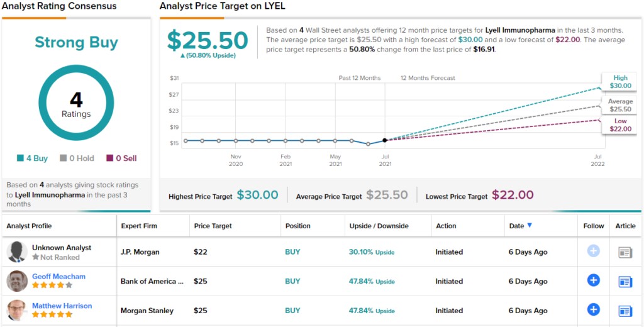Click the 4 Buy legend swatch
The image size is (644, 327).
[20, 158]
